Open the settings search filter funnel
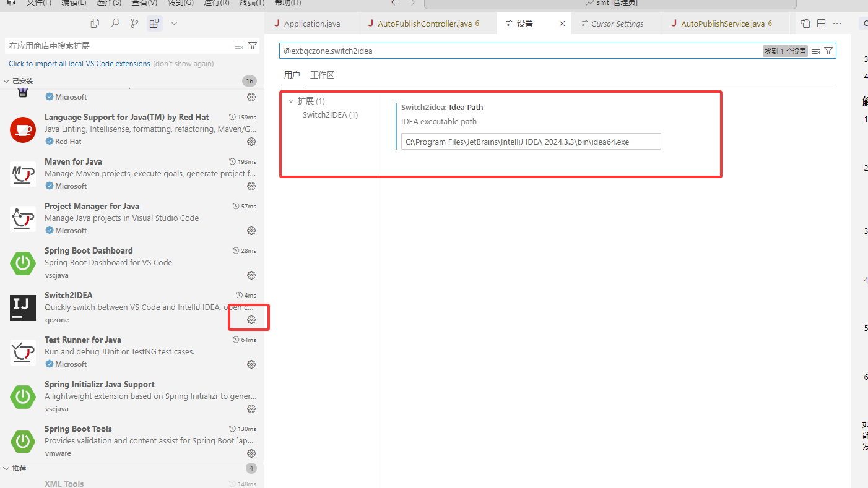This screenshot has height=488, width=868. click(828, 51)
